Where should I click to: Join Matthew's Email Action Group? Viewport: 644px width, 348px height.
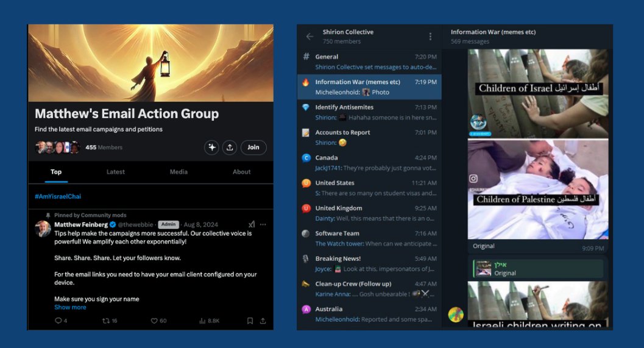[x=253, y=147]
